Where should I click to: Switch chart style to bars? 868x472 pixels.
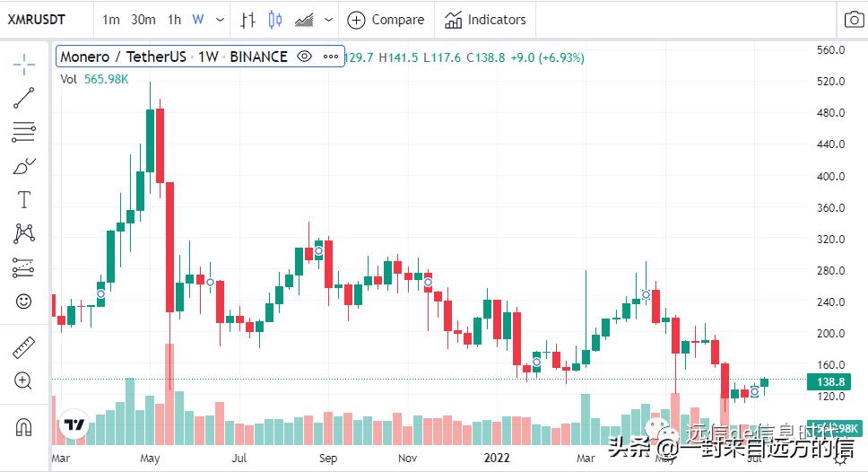(248, 20)
